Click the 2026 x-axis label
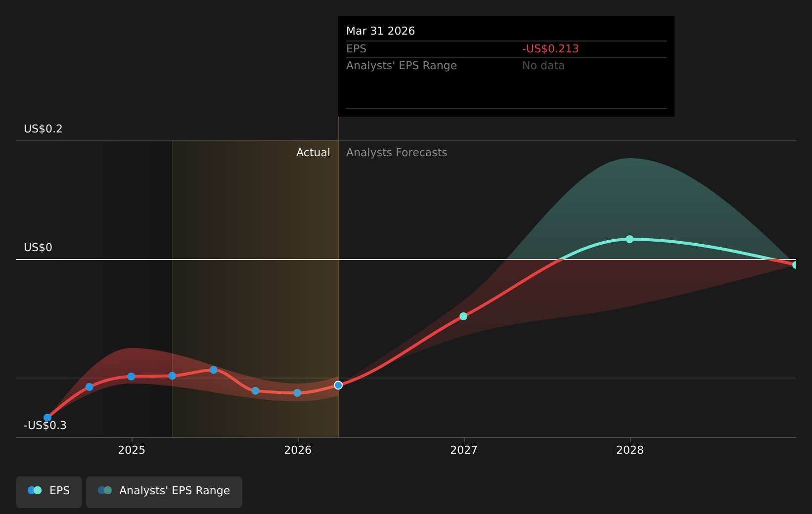 point(298,450)
